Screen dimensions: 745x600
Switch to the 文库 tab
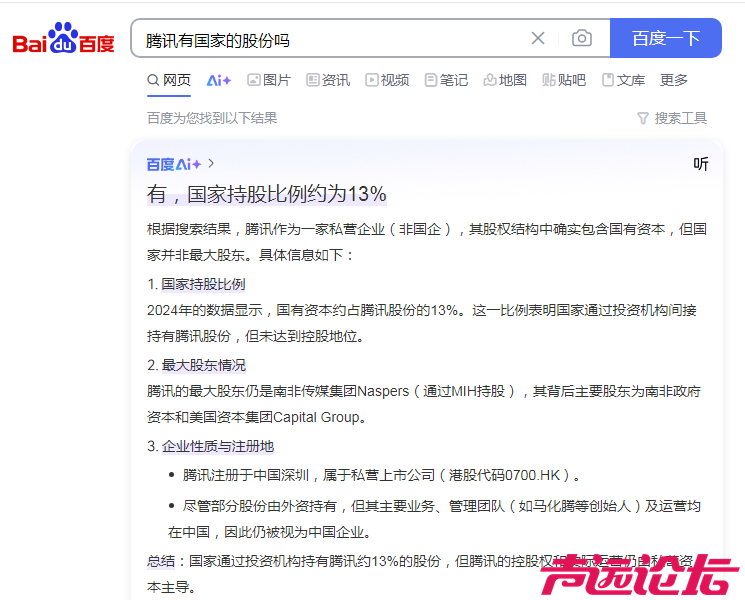tap(623, 80)
